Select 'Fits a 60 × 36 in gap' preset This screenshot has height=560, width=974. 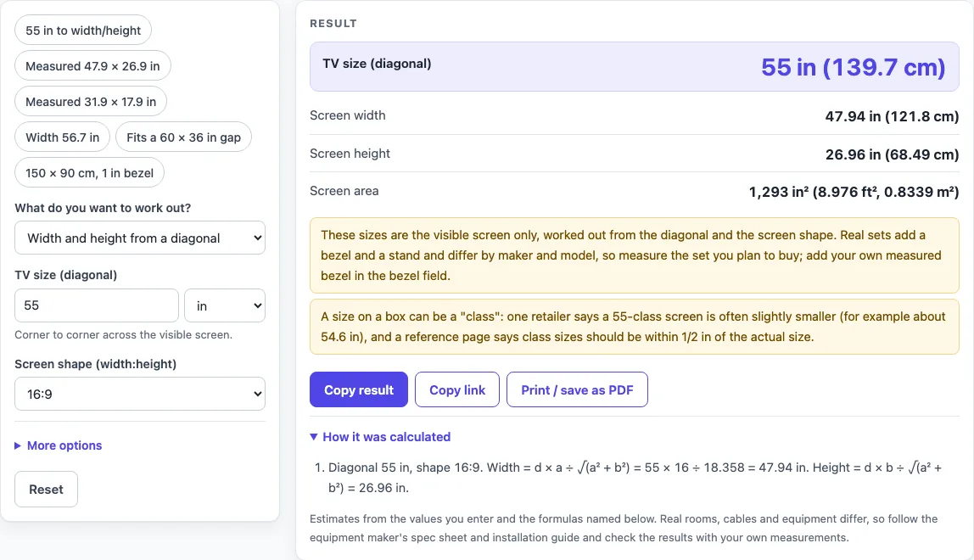pyautogui.click(x=183, y=137)
